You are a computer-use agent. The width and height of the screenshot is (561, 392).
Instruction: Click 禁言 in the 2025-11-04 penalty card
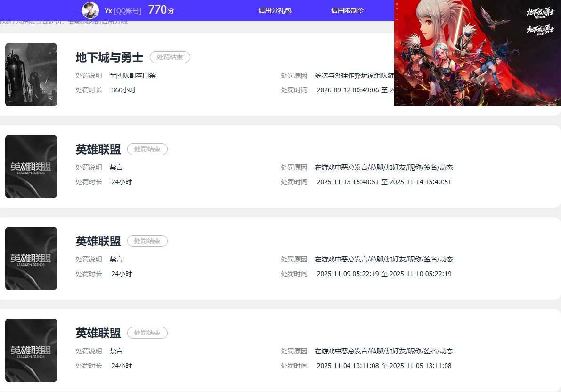coord(116,351)
